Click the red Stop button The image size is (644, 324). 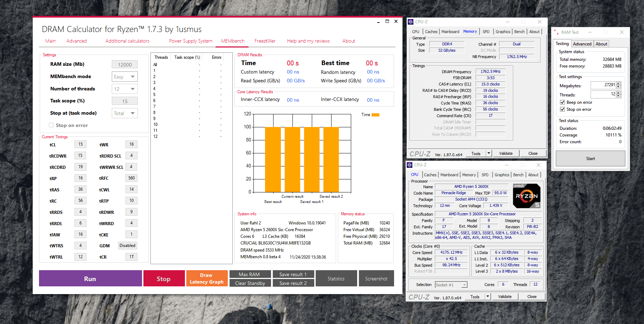point(164,279)
